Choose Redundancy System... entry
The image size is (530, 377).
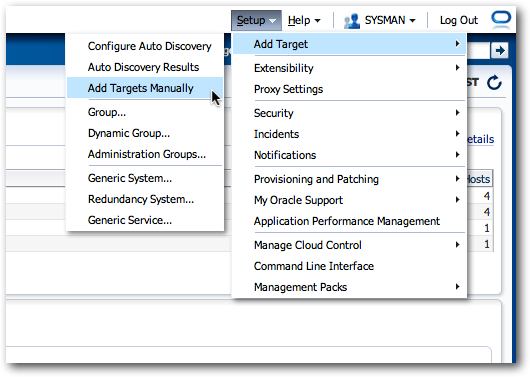coord(145,199)
